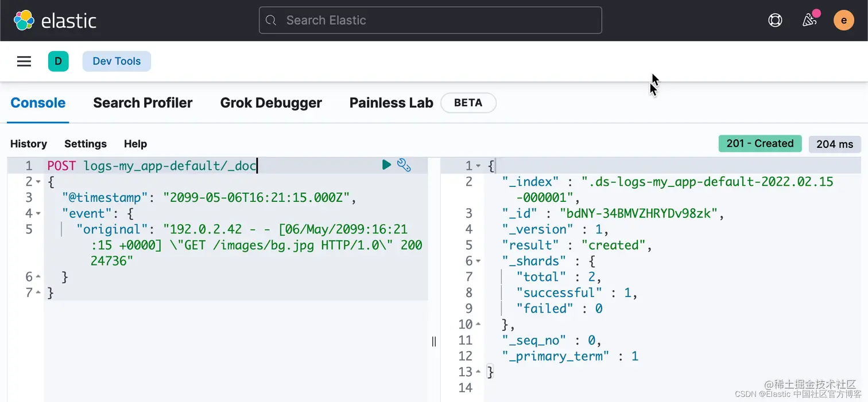Open the wrench request options menu
Image resolution: width=868 pixels, height=402 pixels.
(x=404, y=165)
